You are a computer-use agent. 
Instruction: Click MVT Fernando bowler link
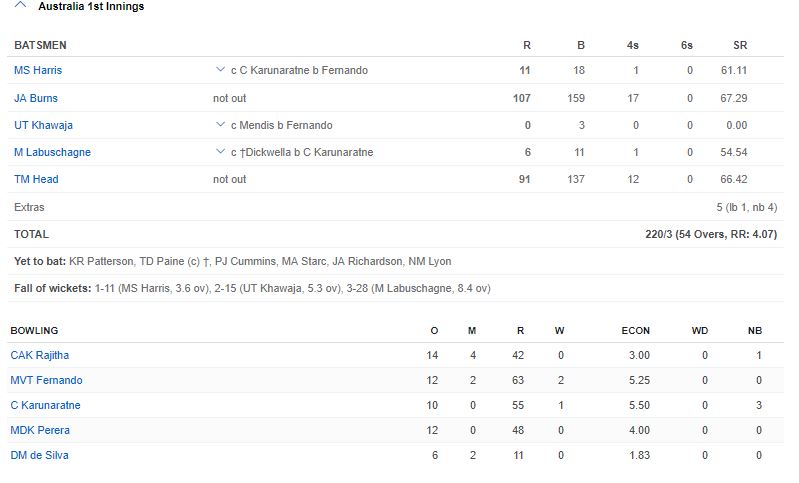point(46,380)
